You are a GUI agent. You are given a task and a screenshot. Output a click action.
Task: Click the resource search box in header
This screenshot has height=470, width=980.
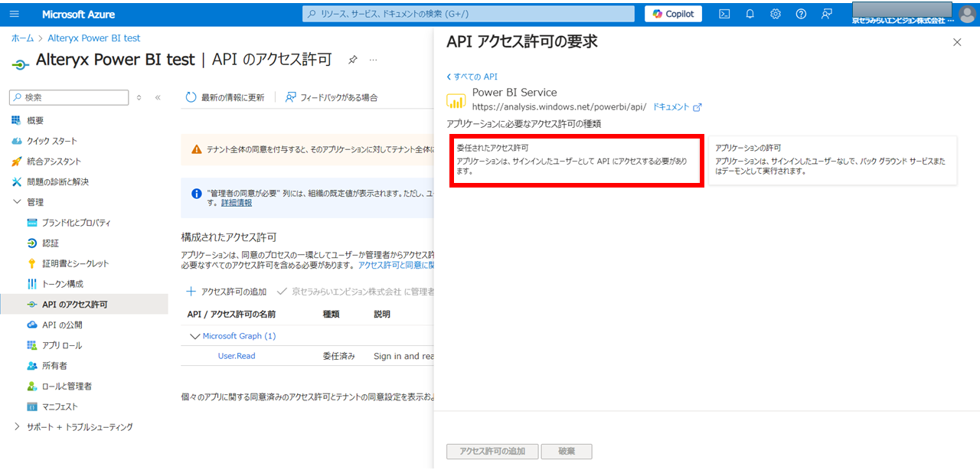(469, 14)
